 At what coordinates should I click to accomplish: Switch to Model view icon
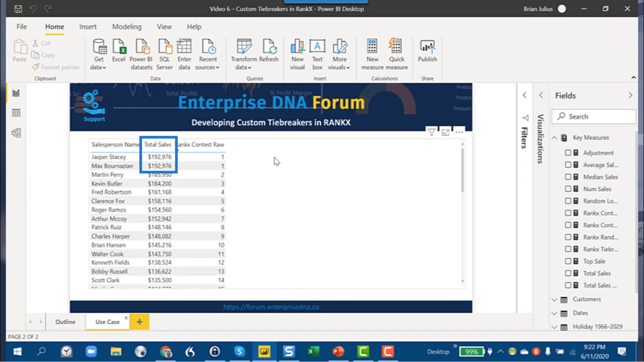pyautogui.click(x=16, y=133)
